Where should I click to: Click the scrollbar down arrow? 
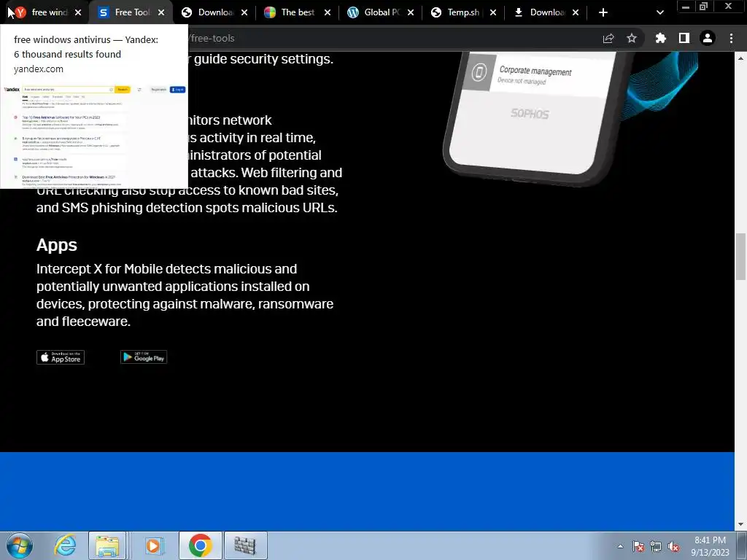pyautogui.click(x=740, y=524)
